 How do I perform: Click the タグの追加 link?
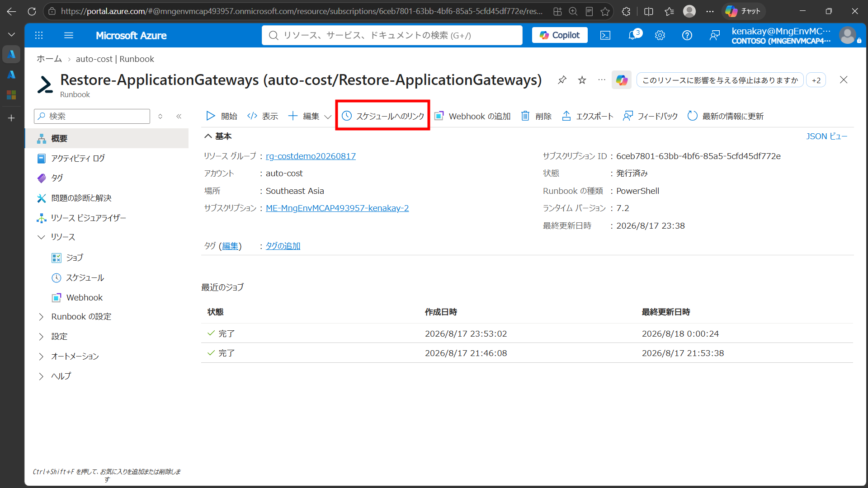pyautogui.click(x=283, y=246)
